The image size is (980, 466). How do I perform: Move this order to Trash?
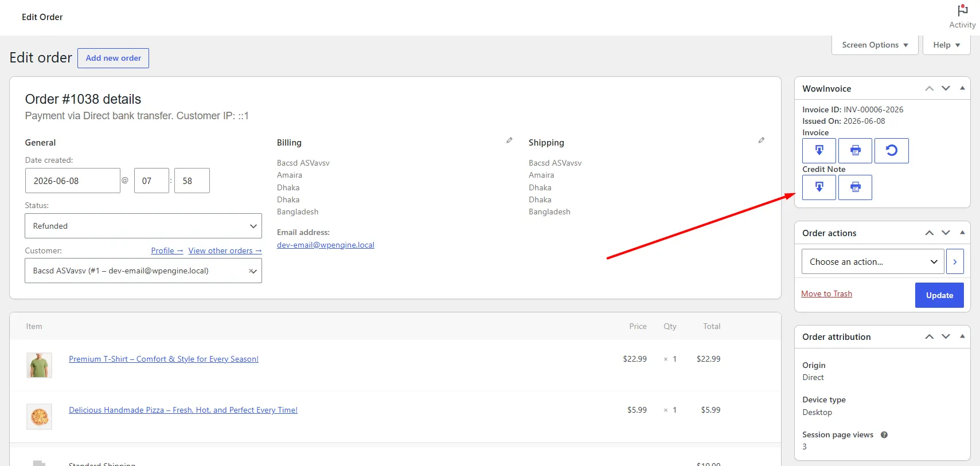click(x=826, y=293)
